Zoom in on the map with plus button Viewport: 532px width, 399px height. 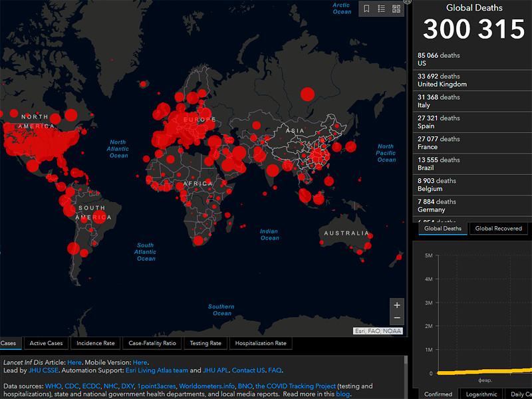(x=397, y=305)
